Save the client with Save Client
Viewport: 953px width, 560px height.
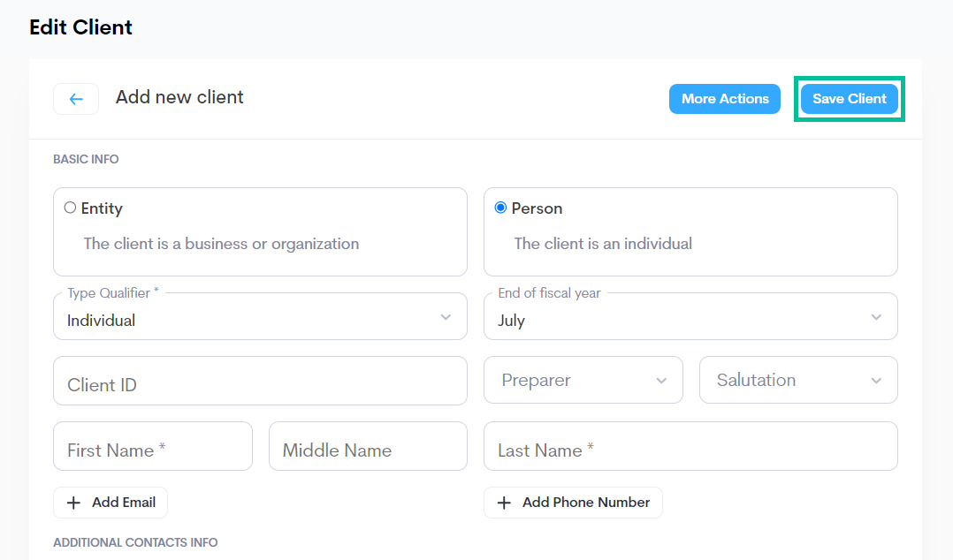pyautogui.click(x=849, y=99)
